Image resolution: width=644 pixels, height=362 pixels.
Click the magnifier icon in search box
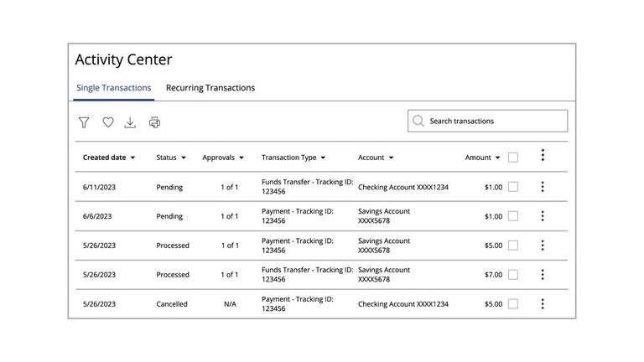click(x=418, y=121)
